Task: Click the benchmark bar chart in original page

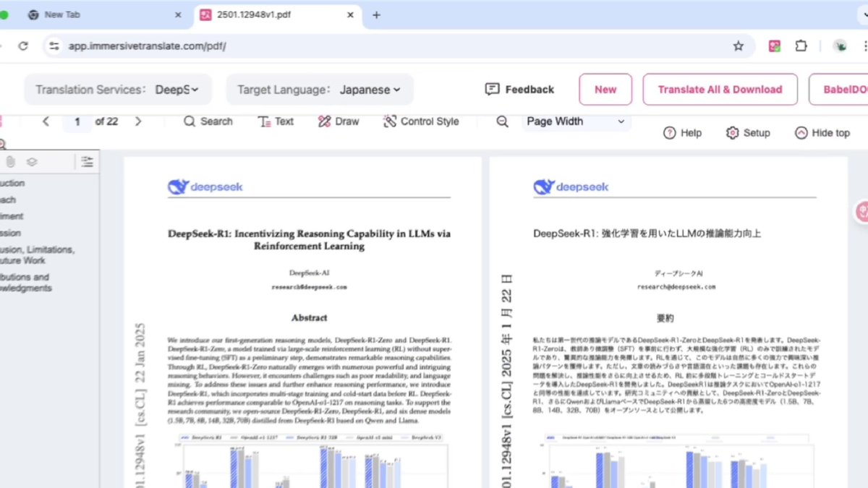Action: pyautogui.click(x=312, y=461)
